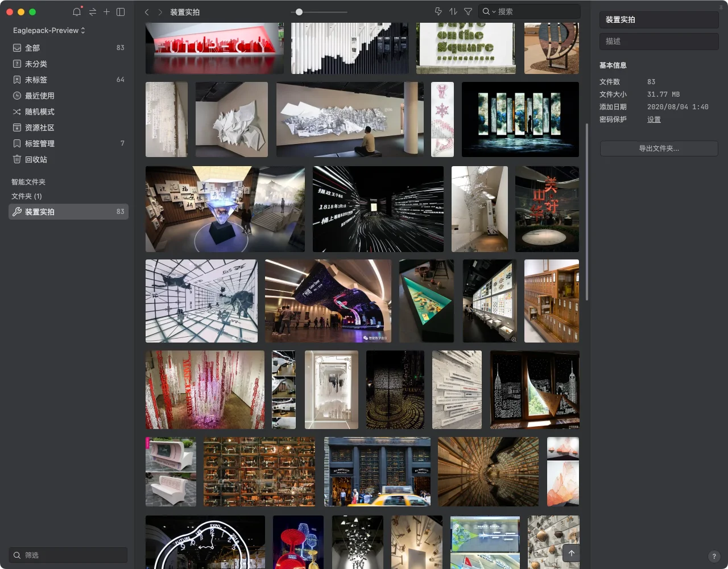728x569 pixels.
Task: Click the grid vertical scrollbar
Action: pos(586,212)
